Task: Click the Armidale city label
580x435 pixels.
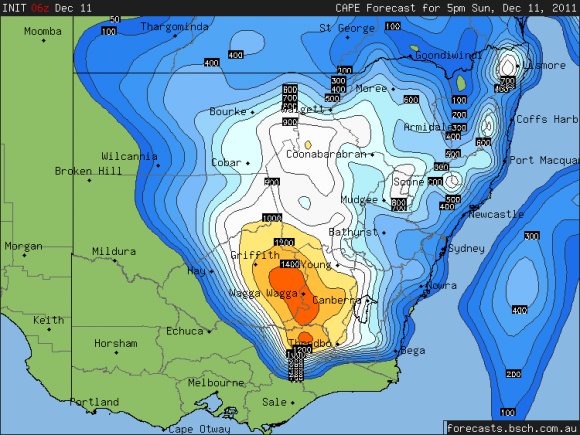Action: click(428, 127)
